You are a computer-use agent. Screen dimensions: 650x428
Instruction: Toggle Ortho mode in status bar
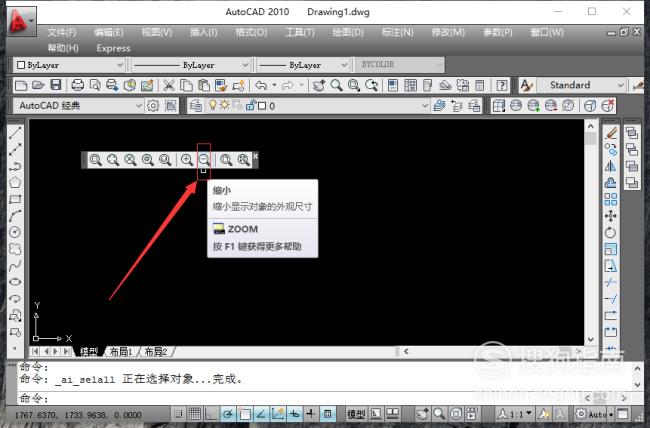click(211, 414)
